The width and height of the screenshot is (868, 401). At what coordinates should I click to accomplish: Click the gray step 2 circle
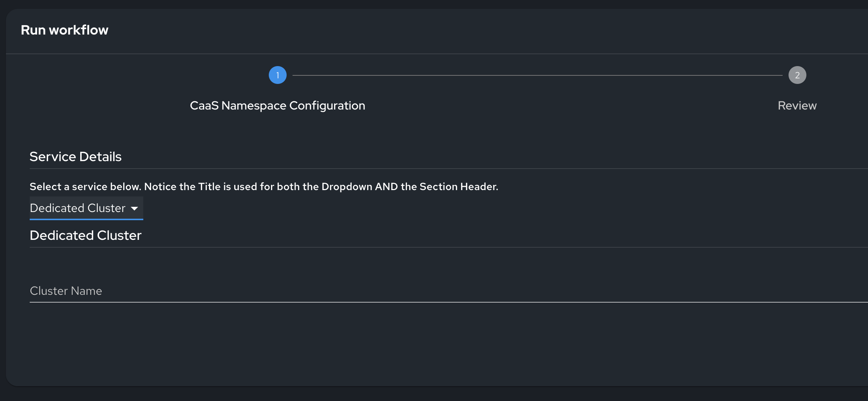click(797, 75)
